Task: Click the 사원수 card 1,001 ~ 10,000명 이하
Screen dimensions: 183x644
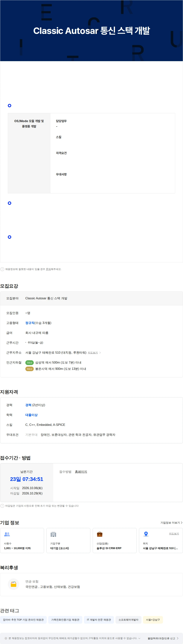Action: coord(22,541)
